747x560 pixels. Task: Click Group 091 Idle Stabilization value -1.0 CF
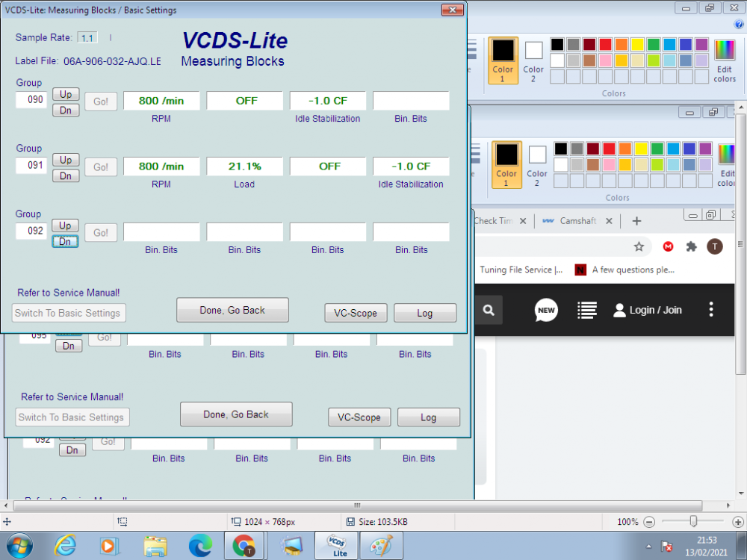[x=411, y=167]
